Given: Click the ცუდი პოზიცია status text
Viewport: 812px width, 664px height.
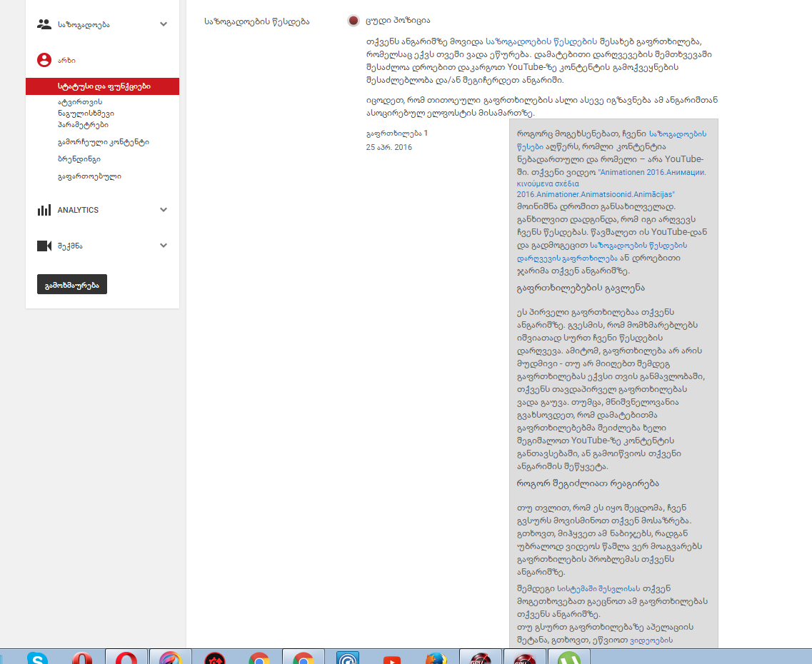Looking at the screenshot, I should [398, 21].
